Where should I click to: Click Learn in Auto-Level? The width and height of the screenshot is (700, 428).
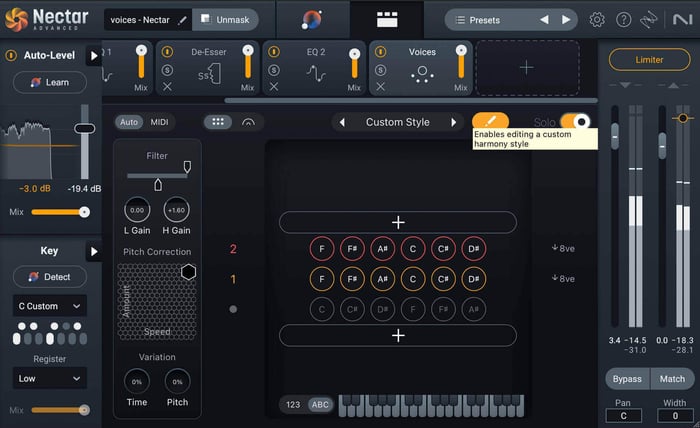click(x=50, y=82)
